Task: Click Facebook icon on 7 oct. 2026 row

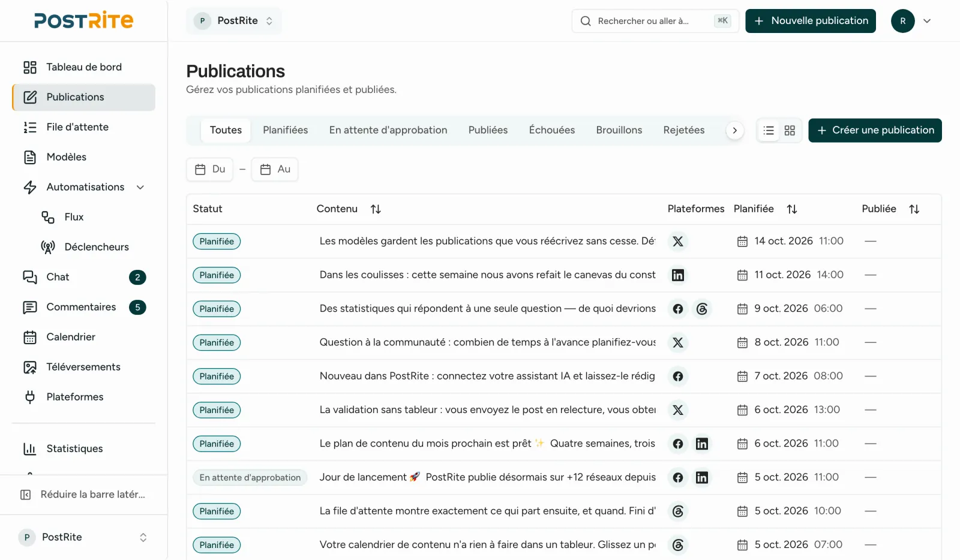Action: pos(678,377)
